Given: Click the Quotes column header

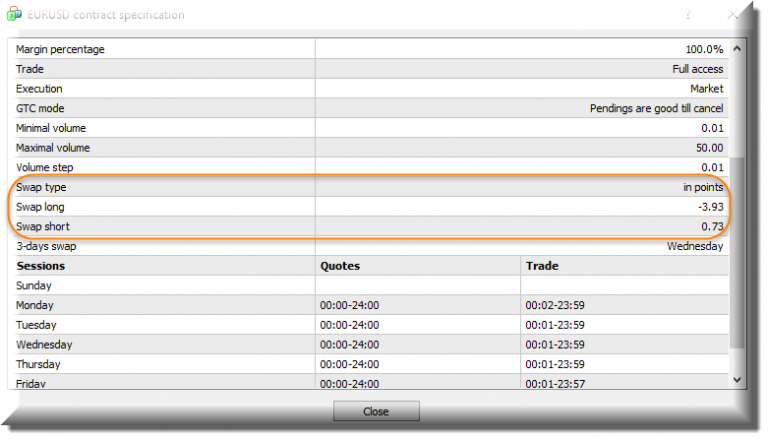Looking at the screenshot, I should point(340,266).
